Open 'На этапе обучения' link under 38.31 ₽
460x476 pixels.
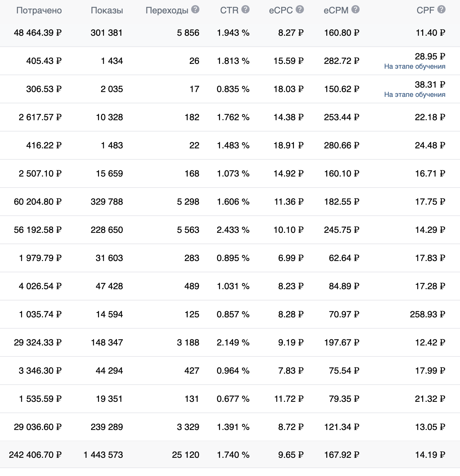click(415, 94)
